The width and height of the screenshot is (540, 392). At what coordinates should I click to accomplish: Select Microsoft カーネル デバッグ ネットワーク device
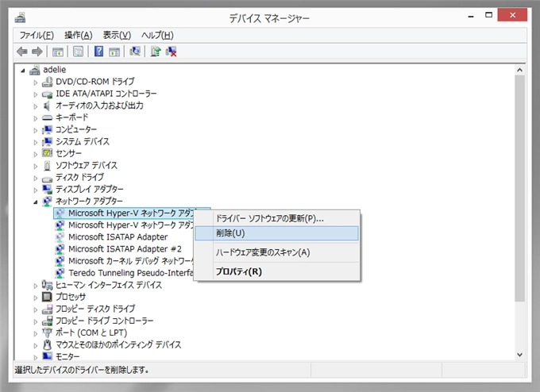130,261
